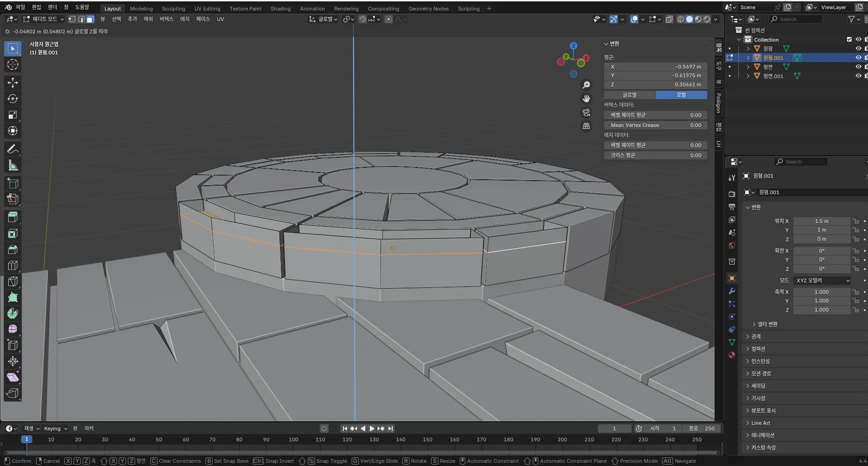Select the Add Cube tool
The image size is (868, 466).
click(x=13, y=184)
